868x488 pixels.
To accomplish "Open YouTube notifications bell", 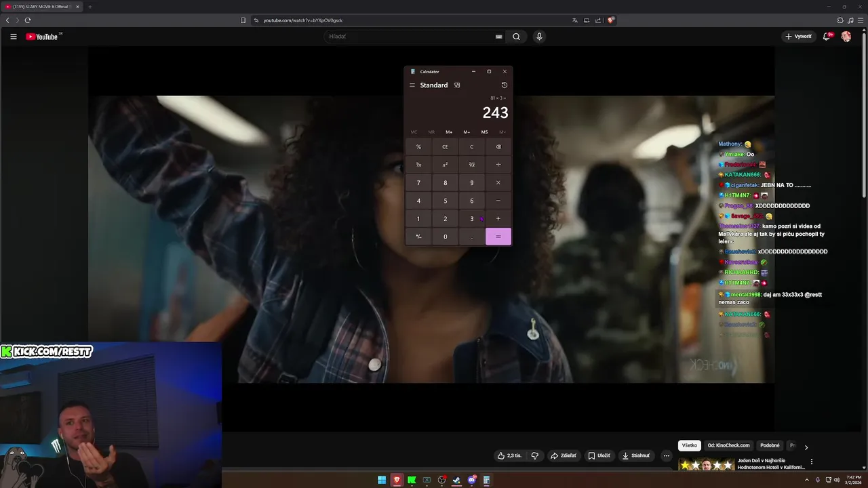I will [827, 37].
